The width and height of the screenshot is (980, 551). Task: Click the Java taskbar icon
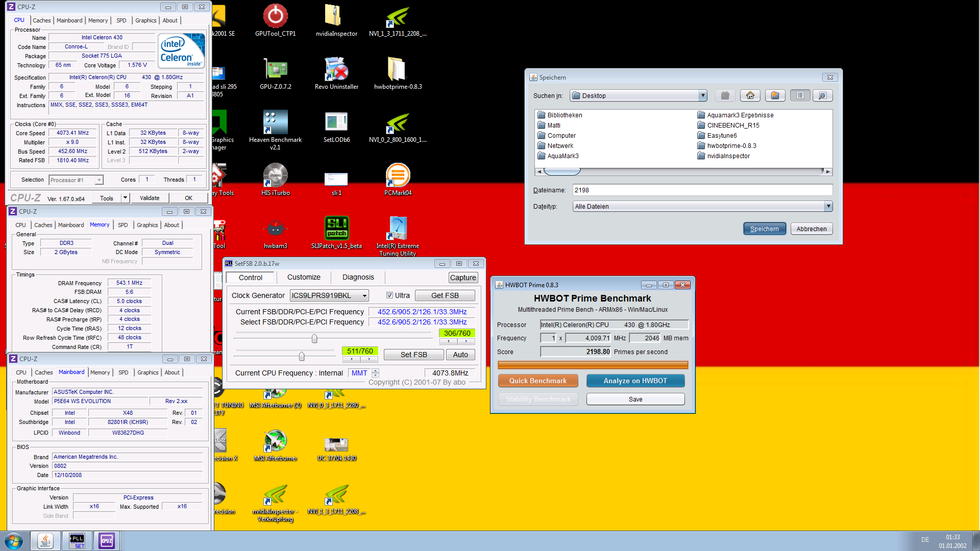(x=45, y=541)
